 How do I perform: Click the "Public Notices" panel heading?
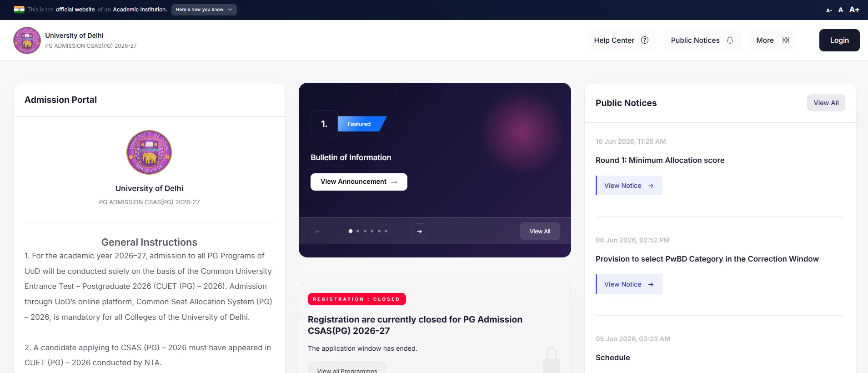[626, 103]
